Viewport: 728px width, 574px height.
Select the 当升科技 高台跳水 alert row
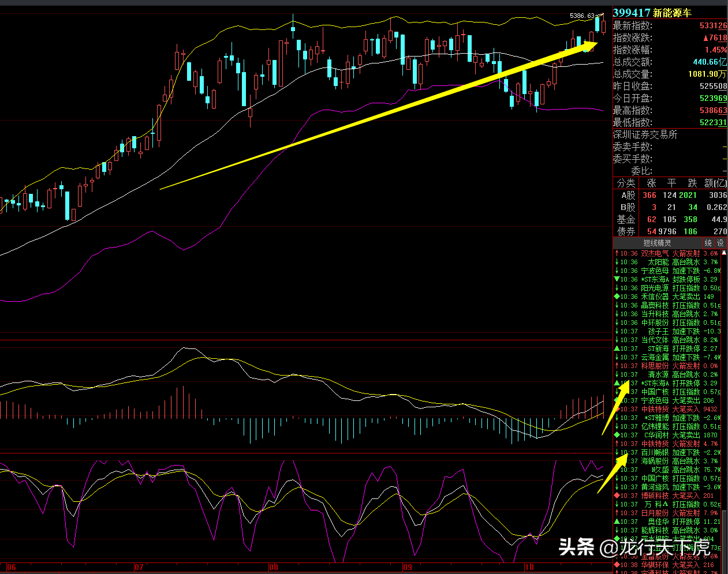coord(667,314)
